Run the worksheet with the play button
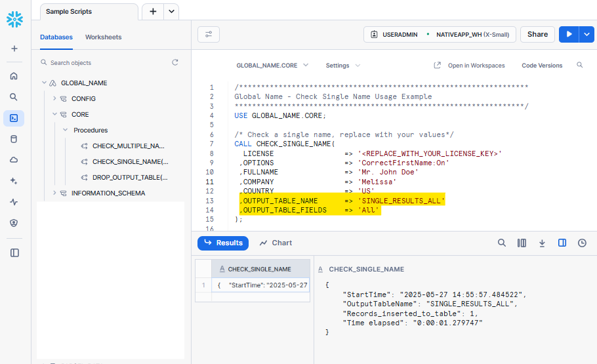Image resolution: width=597 pixels, height=364 pixels. tap(569, 34)
